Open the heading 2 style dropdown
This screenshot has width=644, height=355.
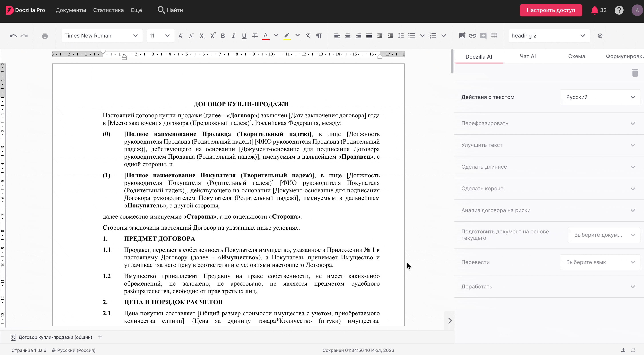pyautogui.click(x=549, y=36)
